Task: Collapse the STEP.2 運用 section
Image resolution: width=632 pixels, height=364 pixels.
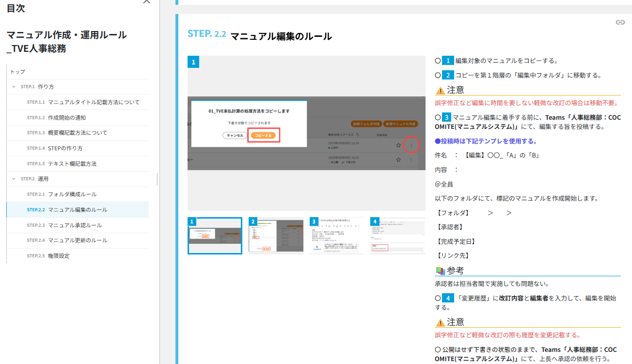Action: (14, 179)
